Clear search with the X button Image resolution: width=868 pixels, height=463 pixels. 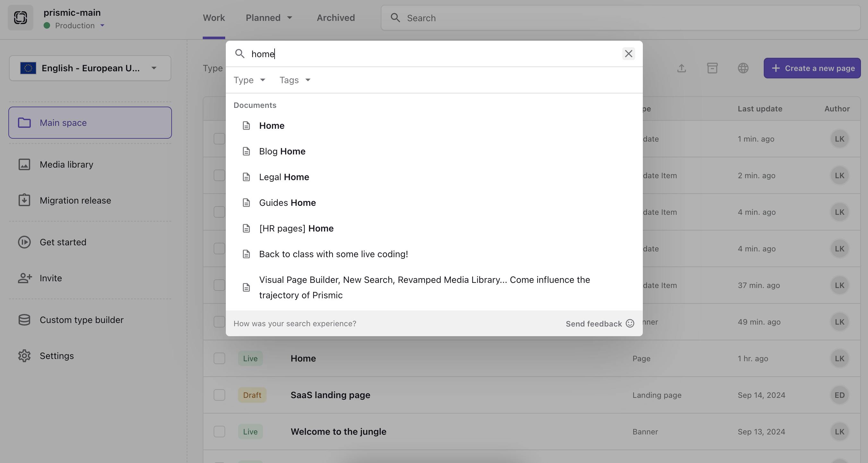tap(628, 54)
